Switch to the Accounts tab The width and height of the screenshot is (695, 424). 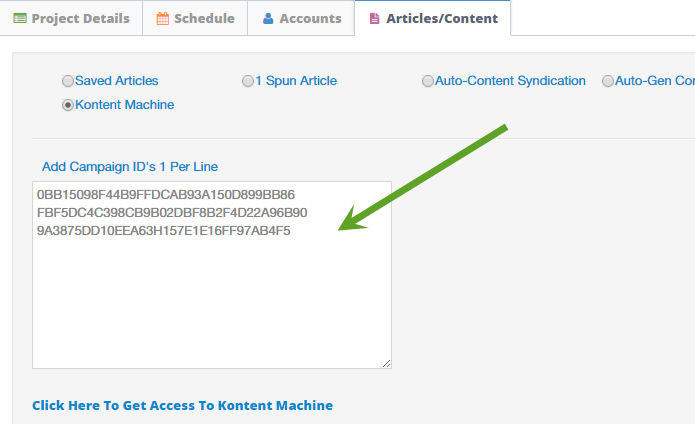tap(301, 18)
